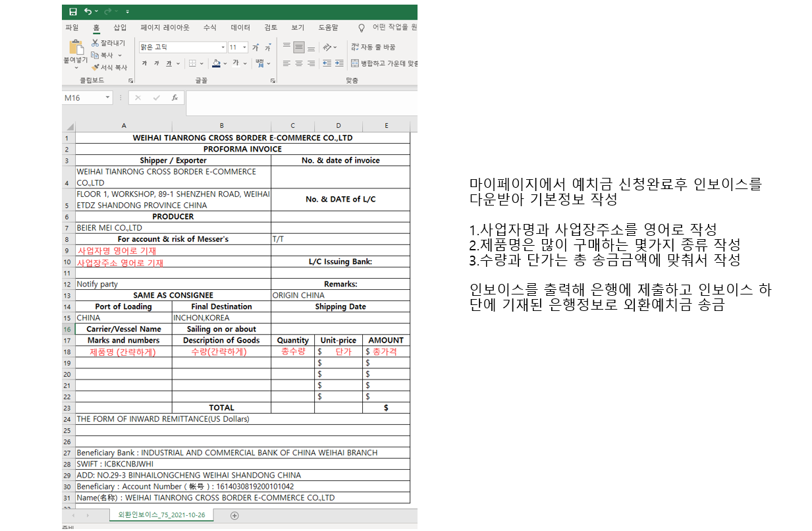Increase font size with the larger 가 icon

256,47
